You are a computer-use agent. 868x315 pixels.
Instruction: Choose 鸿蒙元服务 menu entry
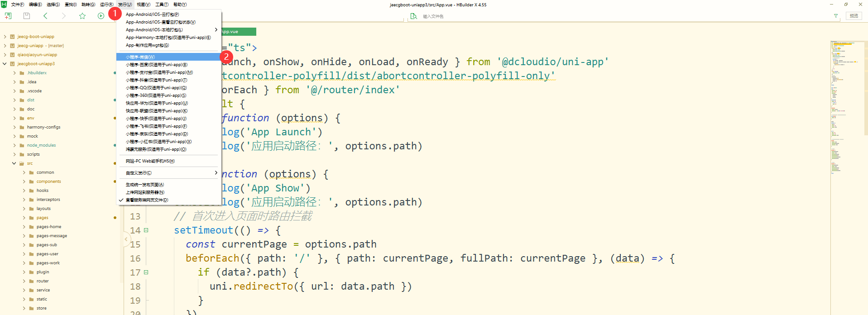tap(168, 149)
